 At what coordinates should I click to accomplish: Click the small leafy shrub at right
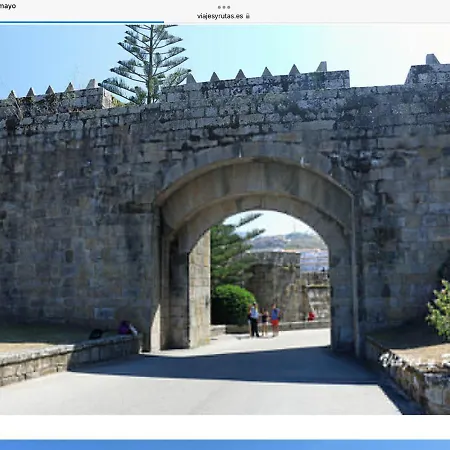[x=439, y=310]
